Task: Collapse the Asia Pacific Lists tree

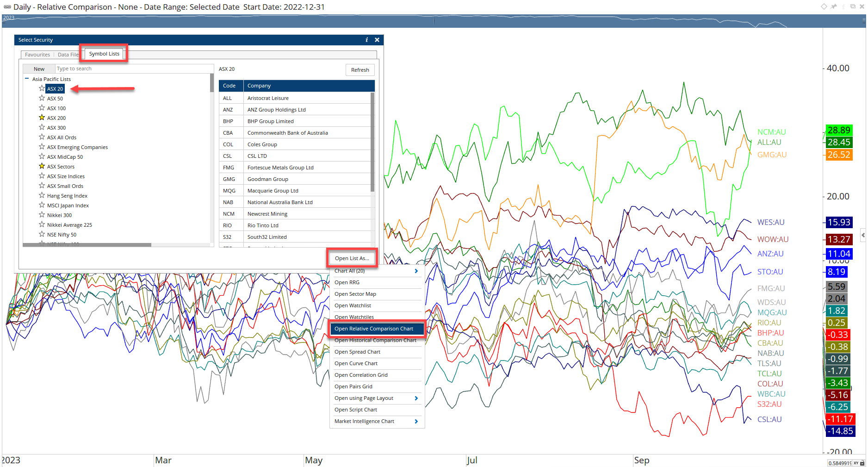Action: [x=27, y=79]
